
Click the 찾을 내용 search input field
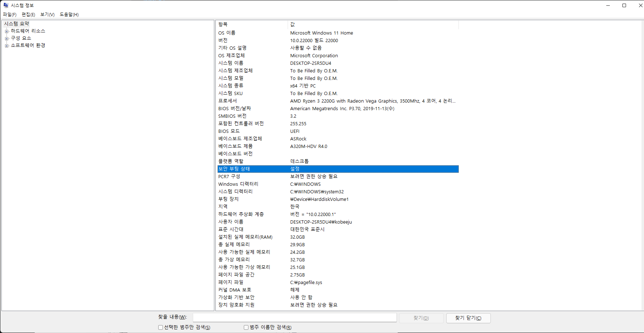pyautogui.click(x=295, y=318)
